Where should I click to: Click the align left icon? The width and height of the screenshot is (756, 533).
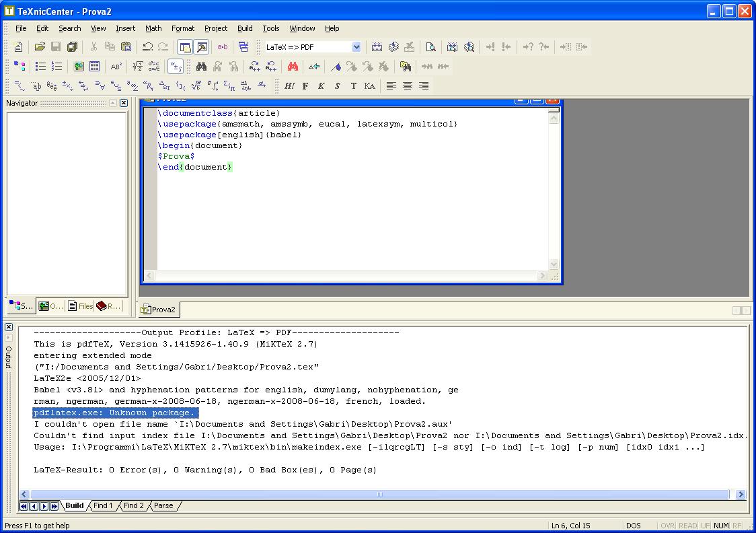pos(391,86)
